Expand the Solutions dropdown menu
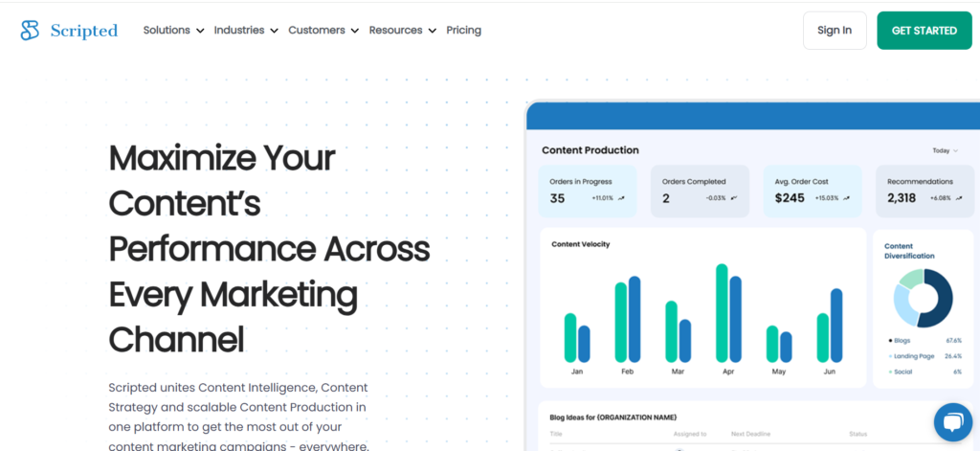Viewport: 980px width, 451px height. coord(173,31)
